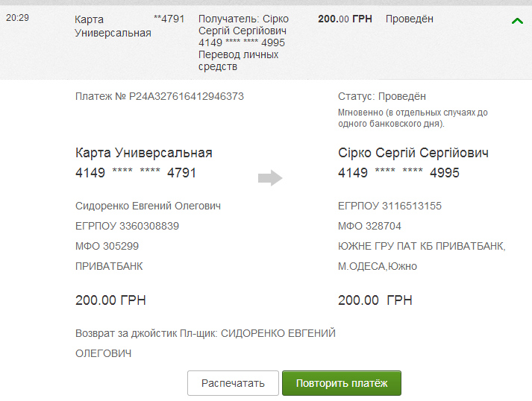Click the ЮЖНЕ ГРУ ПАТ КБ ПРИВАТБАНК text
Image resolution: width=532 pixels, height=401 pixels.
[422, 246]
